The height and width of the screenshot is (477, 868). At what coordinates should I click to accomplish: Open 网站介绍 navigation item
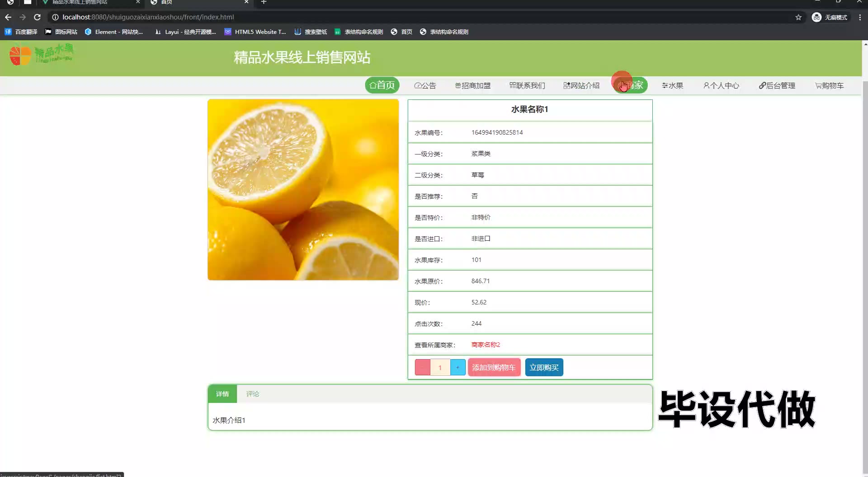(x=581, y=85)
